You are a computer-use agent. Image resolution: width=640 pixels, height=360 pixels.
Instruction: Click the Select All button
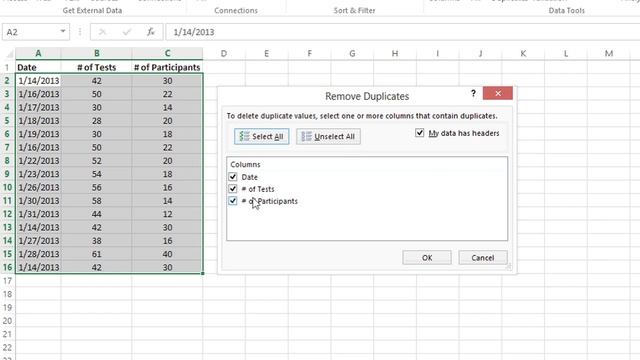[x=262, y=136]
